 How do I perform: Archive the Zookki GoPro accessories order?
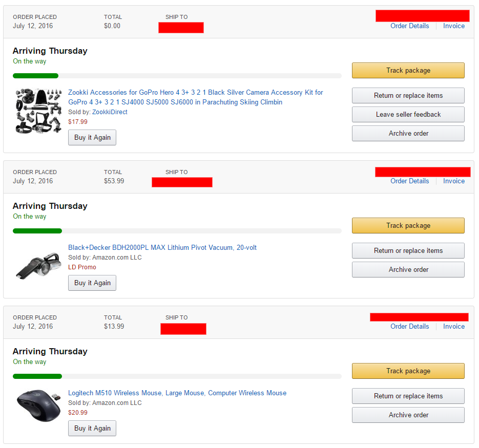(408, 134)
